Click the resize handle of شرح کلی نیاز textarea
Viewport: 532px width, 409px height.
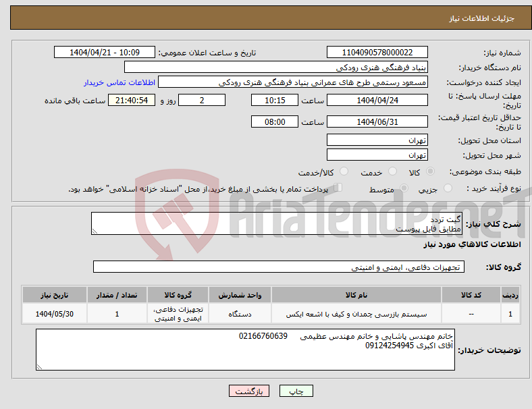(x=95, y=231)
